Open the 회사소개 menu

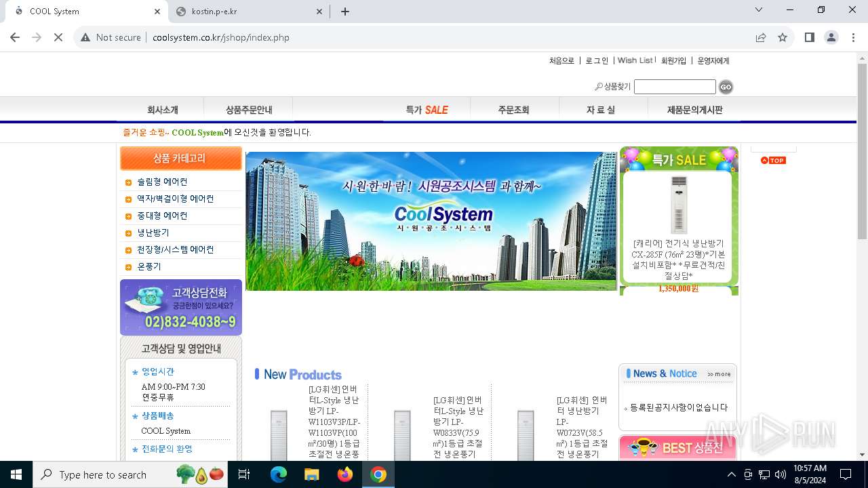click(x=163, y=110)
